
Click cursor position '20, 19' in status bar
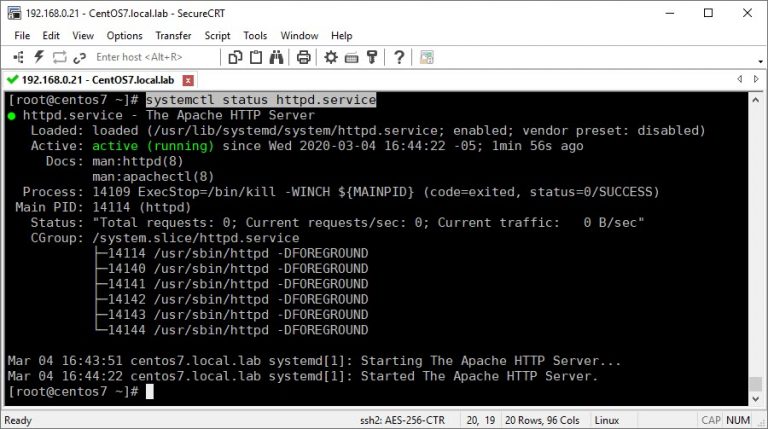pyautogui.click(x=481, y=420)
